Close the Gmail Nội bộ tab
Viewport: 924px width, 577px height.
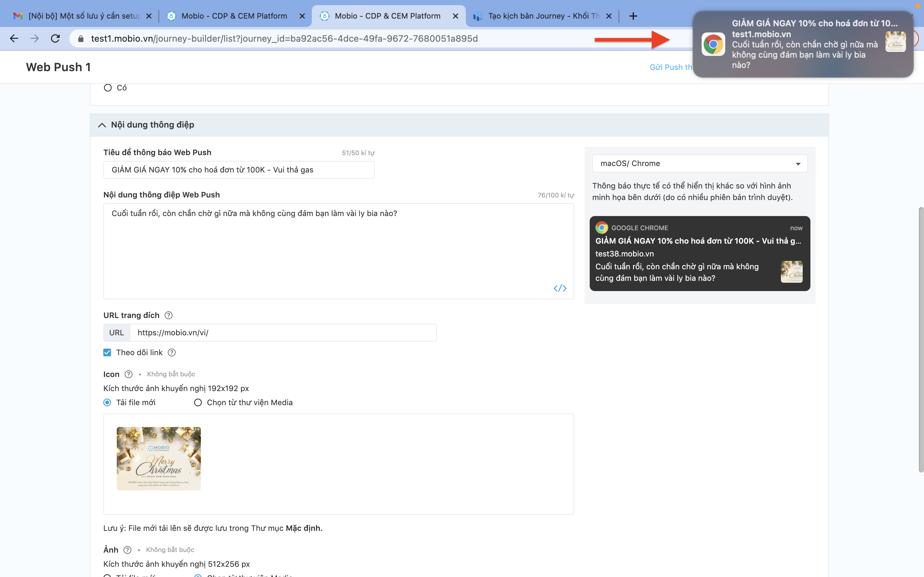coord(149,16)
